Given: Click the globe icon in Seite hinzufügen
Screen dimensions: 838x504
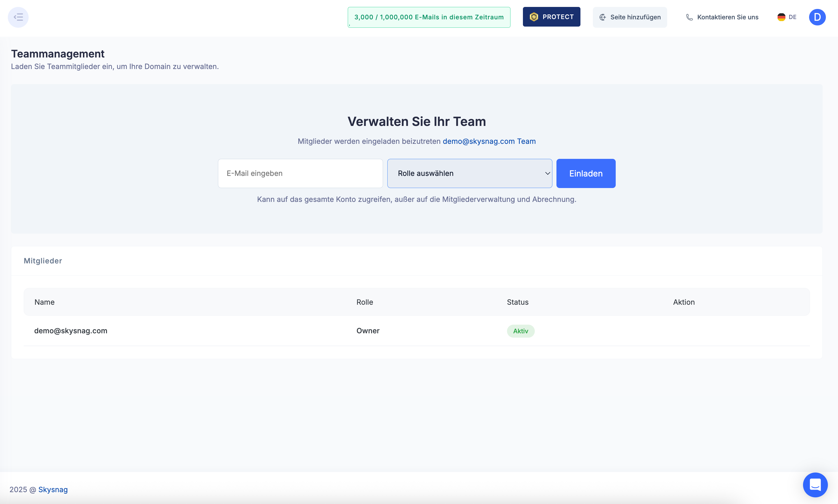Looking at the screenshot, I should click(x=602, y=17).
